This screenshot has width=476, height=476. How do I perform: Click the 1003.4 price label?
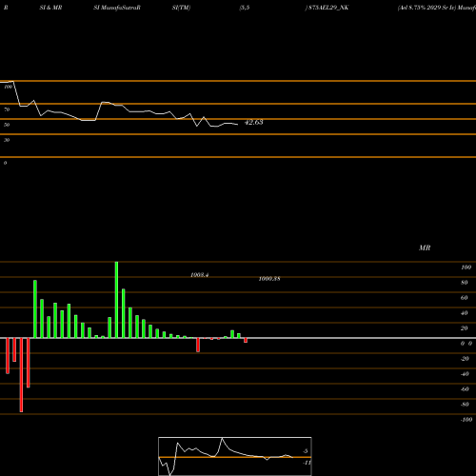(199, 275)
